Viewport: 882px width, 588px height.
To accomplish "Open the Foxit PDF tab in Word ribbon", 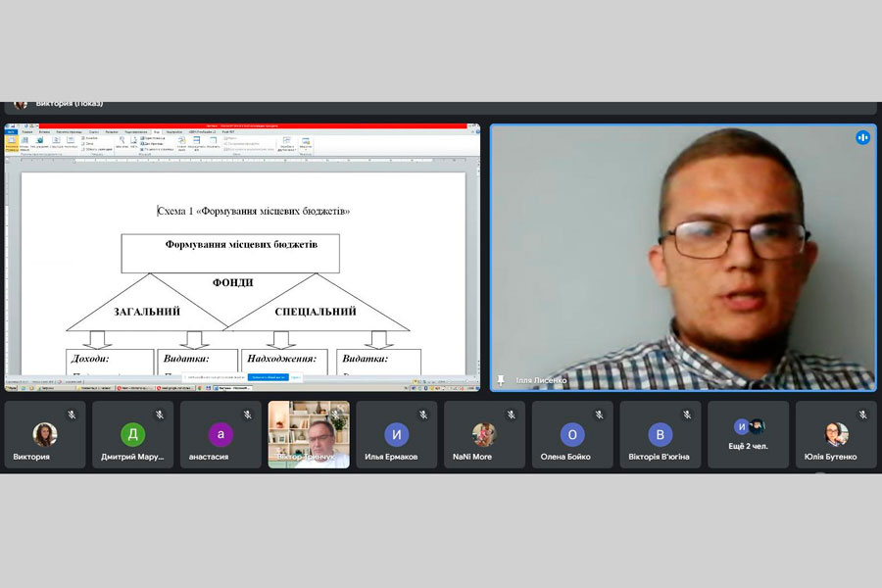I will (x=228, y=131).
